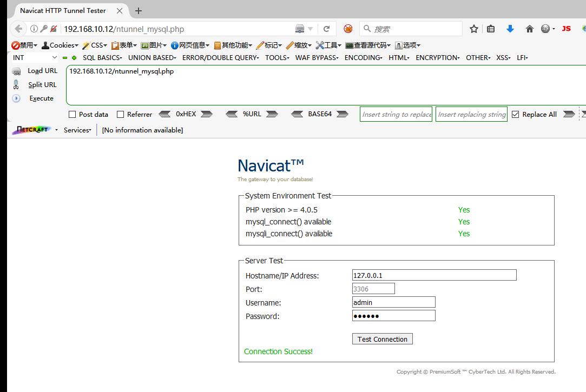Click the Split URL scissors icon
The image size is (586, 392).
point(16,85)
